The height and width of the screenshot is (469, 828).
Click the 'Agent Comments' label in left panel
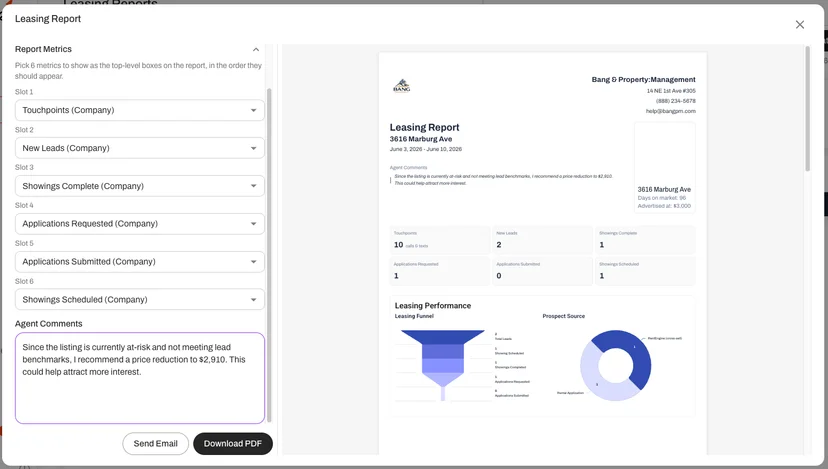tap(49, 324)
